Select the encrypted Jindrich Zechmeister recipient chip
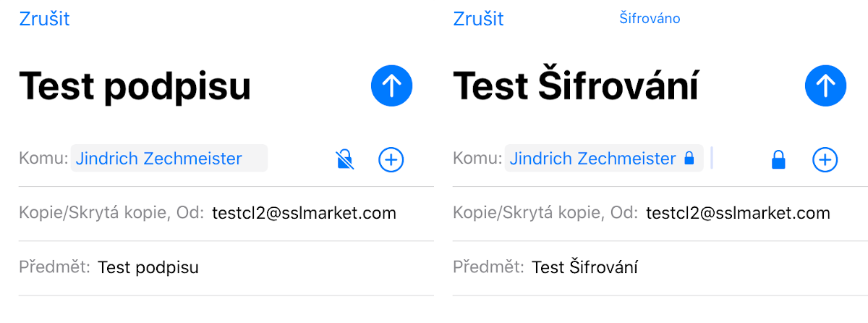Viewport: 868px width, 323px height. pos(604,159)
